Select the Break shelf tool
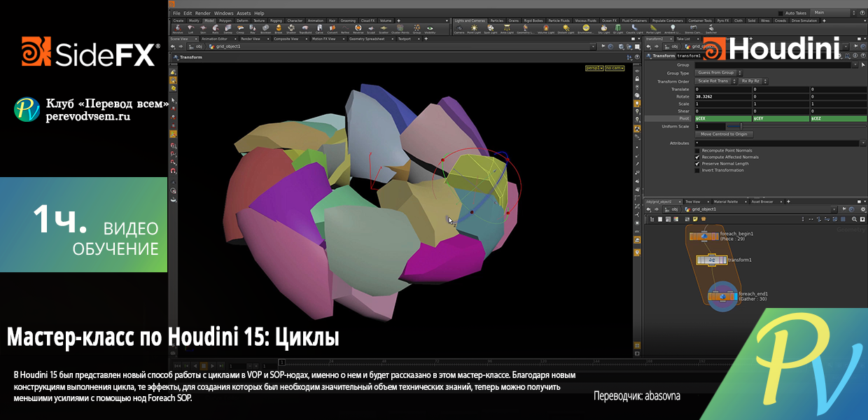This screenshot has height=420, width=868. (279, 28)
